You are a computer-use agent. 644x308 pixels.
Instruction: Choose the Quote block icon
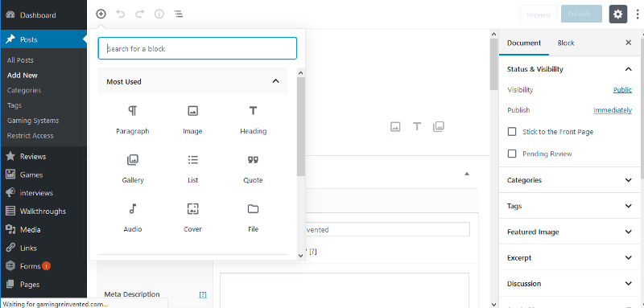click(253, 160)
